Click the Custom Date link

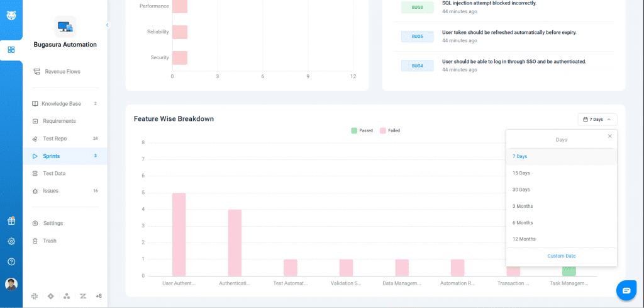[x=561, y=256]
